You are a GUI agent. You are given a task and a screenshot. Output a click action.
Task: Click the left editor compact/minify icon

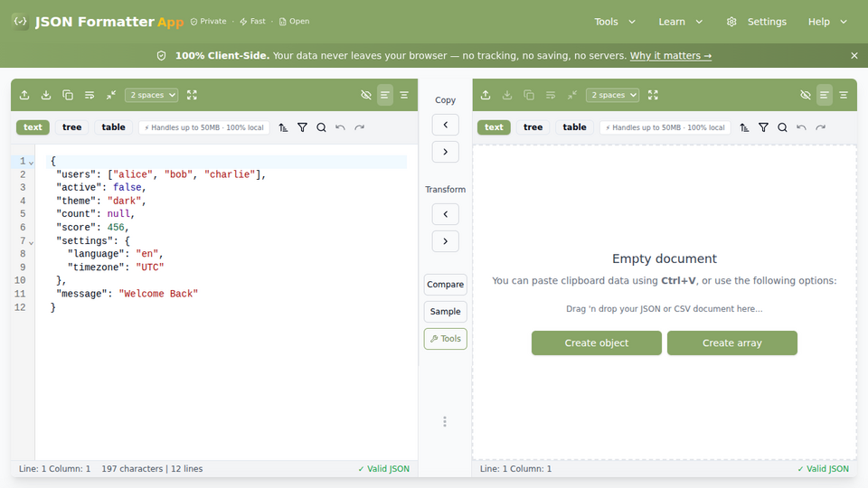tap(110, 95)
